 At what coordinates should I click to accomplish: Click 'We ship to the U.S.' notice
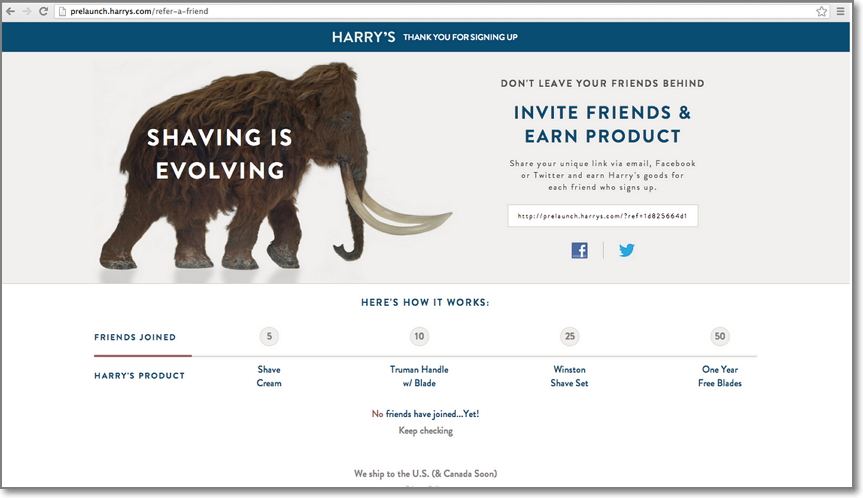[425, 473]
